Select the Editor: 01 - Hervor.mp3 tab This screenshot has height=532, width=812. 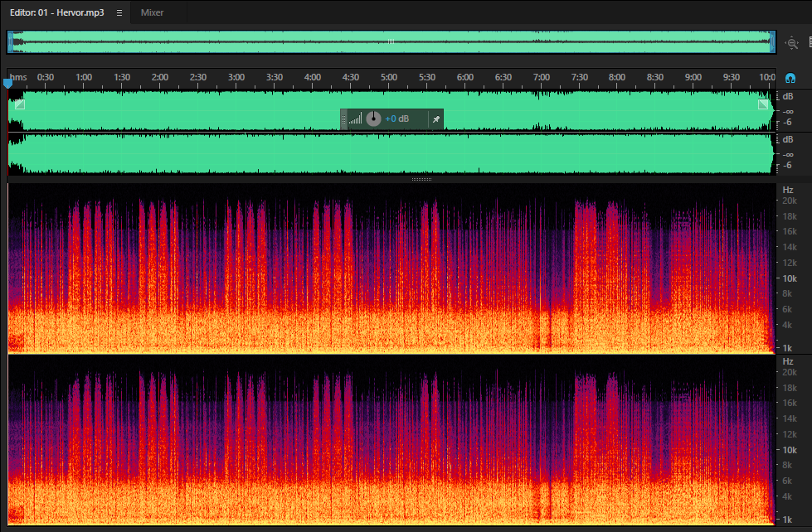pyautogui.click(x=57, y=12)
